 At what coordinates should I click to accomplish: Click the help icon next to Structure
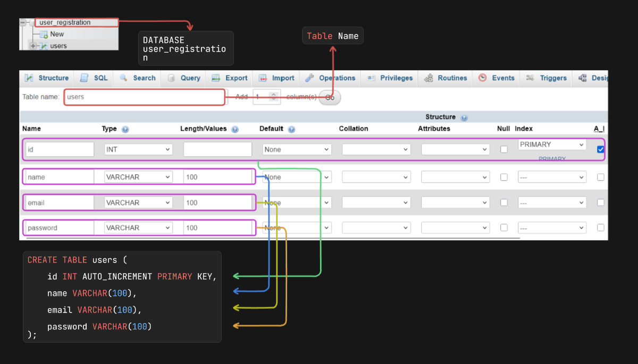[464, 117]
